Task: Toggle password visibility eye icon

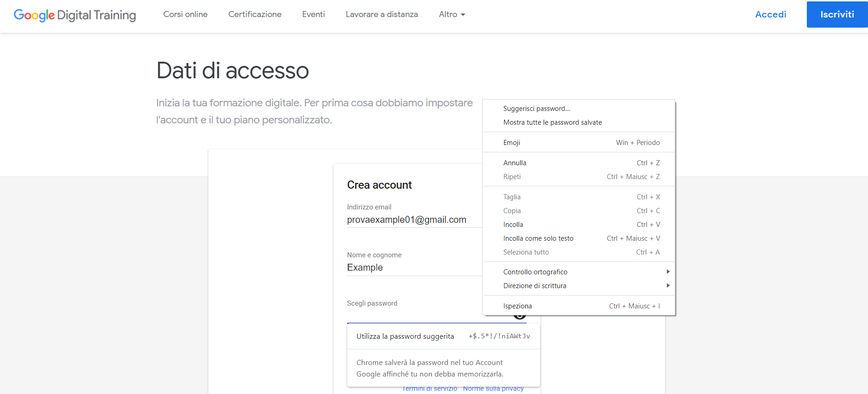Action: 520,317
